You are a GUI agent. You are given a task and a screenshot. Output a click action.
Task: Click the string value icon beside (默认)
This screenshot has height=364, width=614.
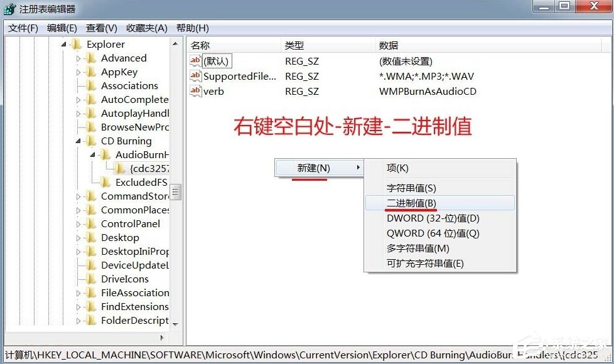(x=195, y=61)
